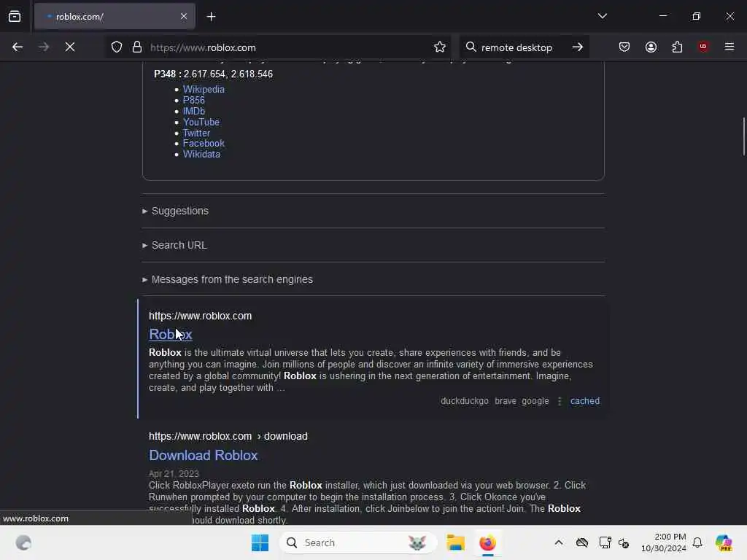Open the OneDrive cloud tray icon
747x560 pixels.
pos(581,542)
